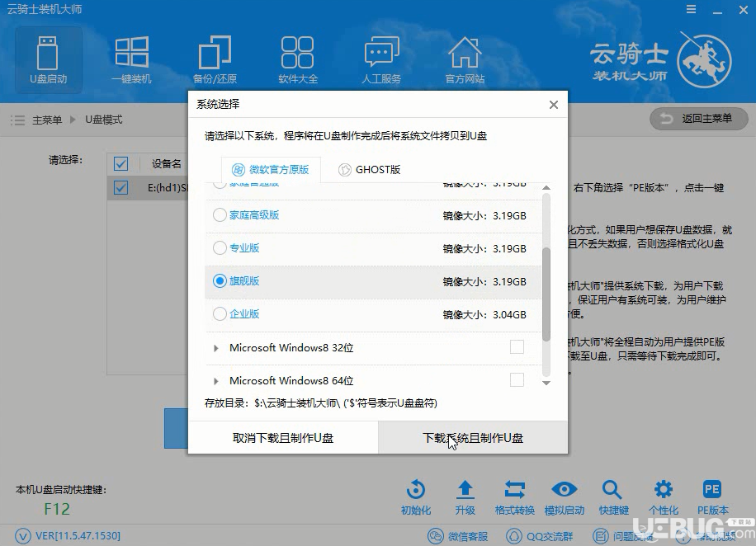This screenshot has width=756, height=546.
Task: Open the 软件大全 section
Action: pos(297,59)
